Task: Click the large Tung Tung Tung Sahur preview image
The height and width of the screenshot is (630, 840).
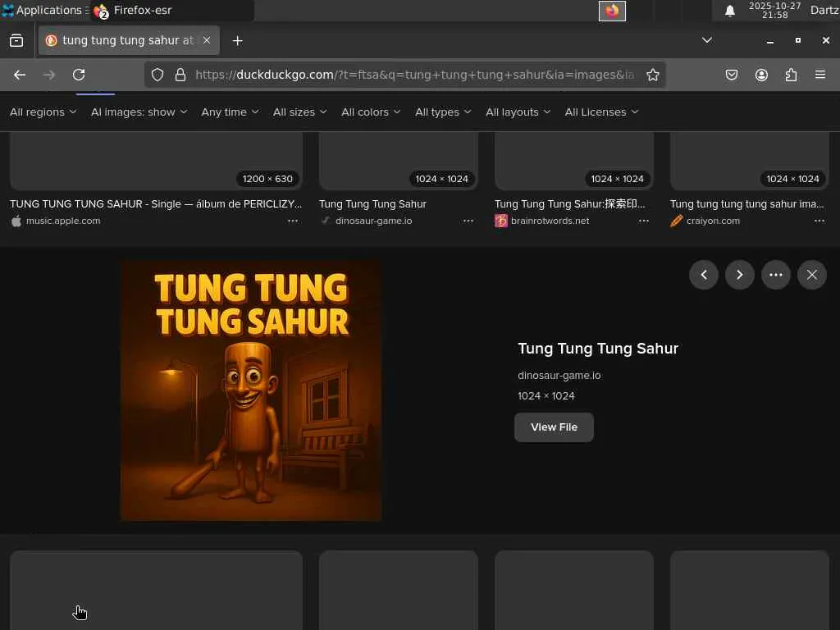Action: [x=251, y=390]
